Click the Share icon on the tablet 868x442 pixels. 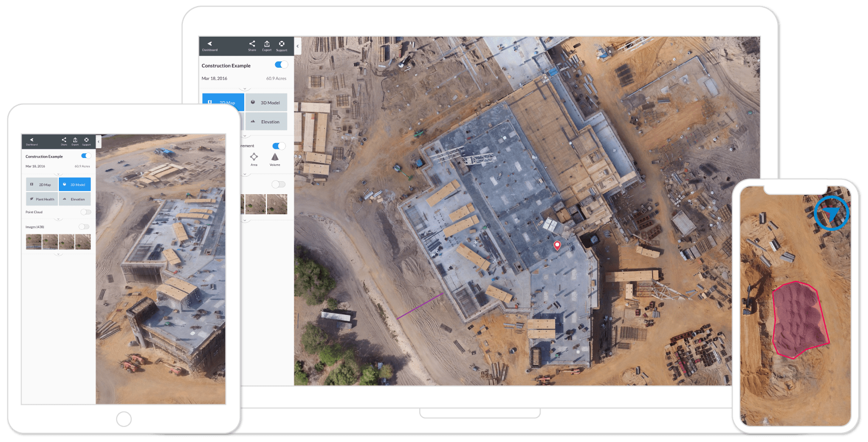64,141
